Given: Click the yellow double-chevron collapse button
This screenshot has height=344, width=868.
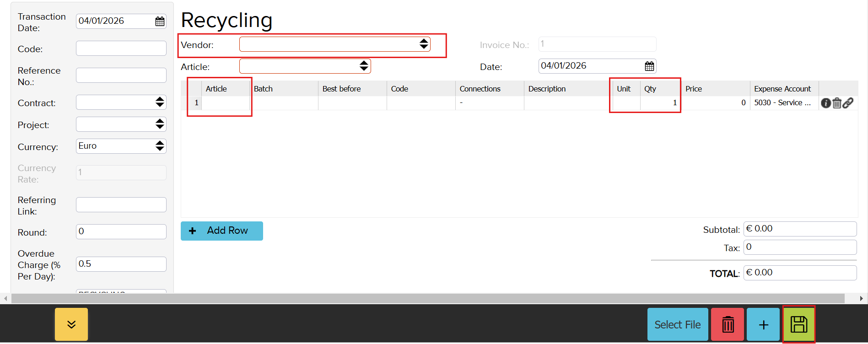Looking at the screenshot, I should click(71, 324).
